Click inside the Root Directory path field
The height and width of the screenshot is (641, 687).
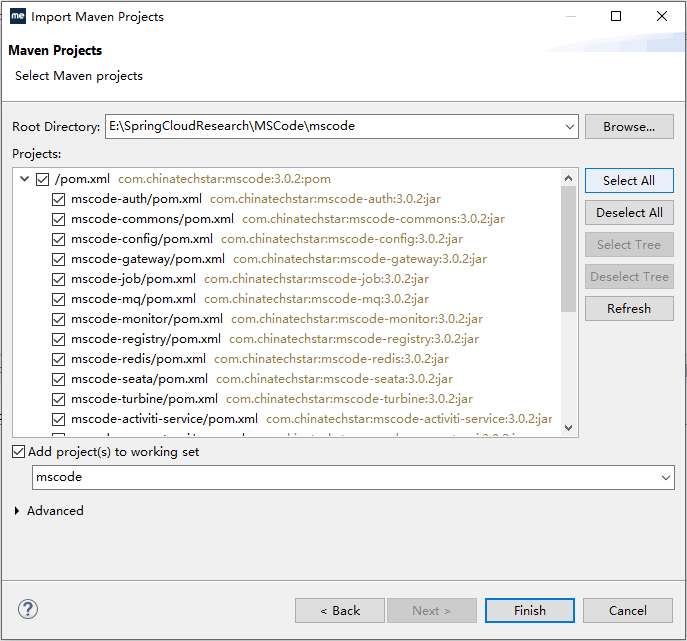click(330, 127)
